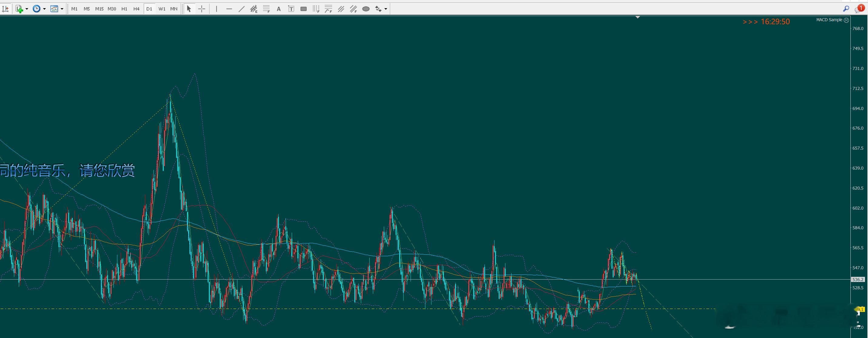868x338 pixels.
Task: Draw a horizontal line
Action: 229,9
